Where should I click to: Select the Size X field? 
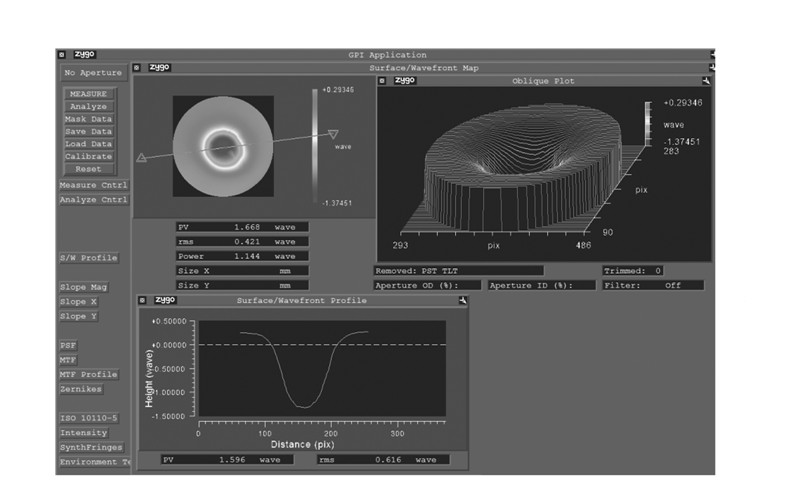tap(242, 271)
